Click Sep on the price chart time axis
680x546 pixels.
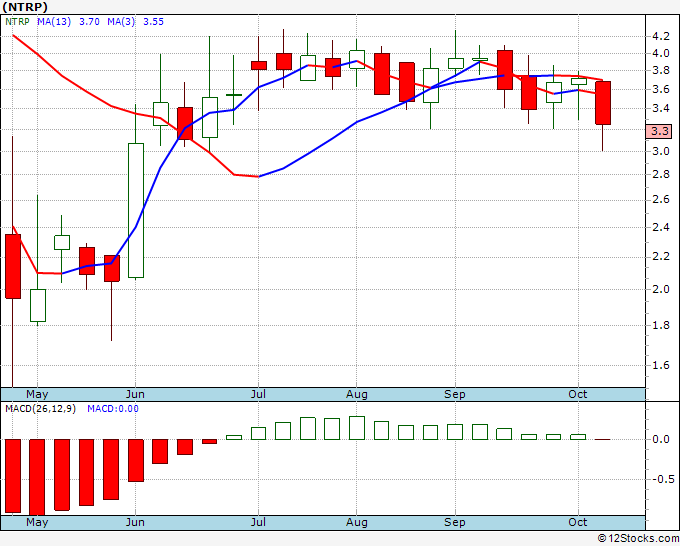click(x=454, y=394)
